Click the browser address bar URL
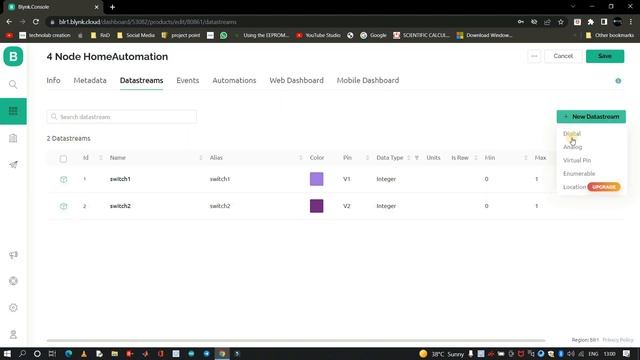The height and width of the screenshot is (360, 640). (x=147, y=22)
